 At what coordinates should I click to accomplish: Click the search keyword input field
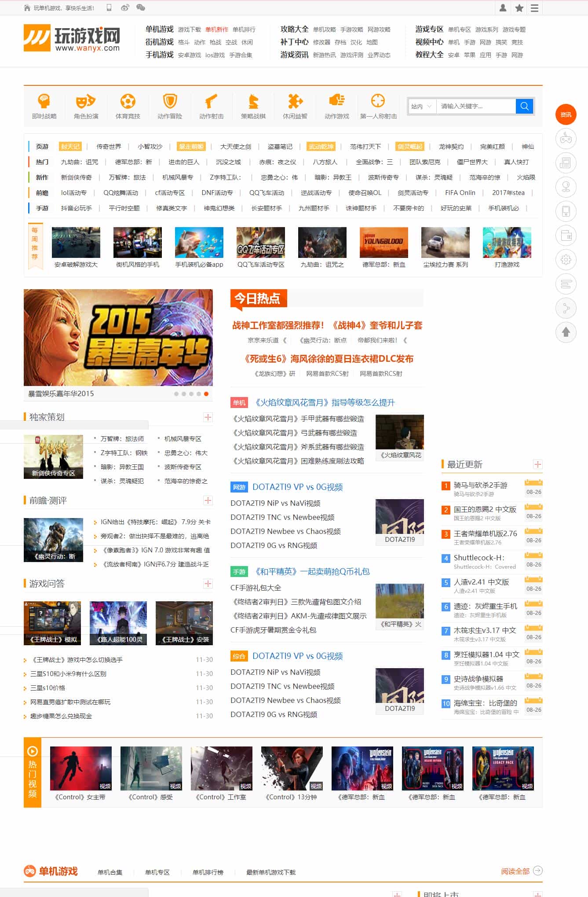coord(476,106)
